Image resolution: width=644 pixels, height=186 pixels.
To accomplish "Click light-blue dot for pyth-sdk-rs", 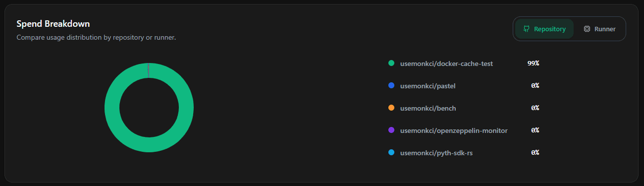I will [x=391, y=152].
